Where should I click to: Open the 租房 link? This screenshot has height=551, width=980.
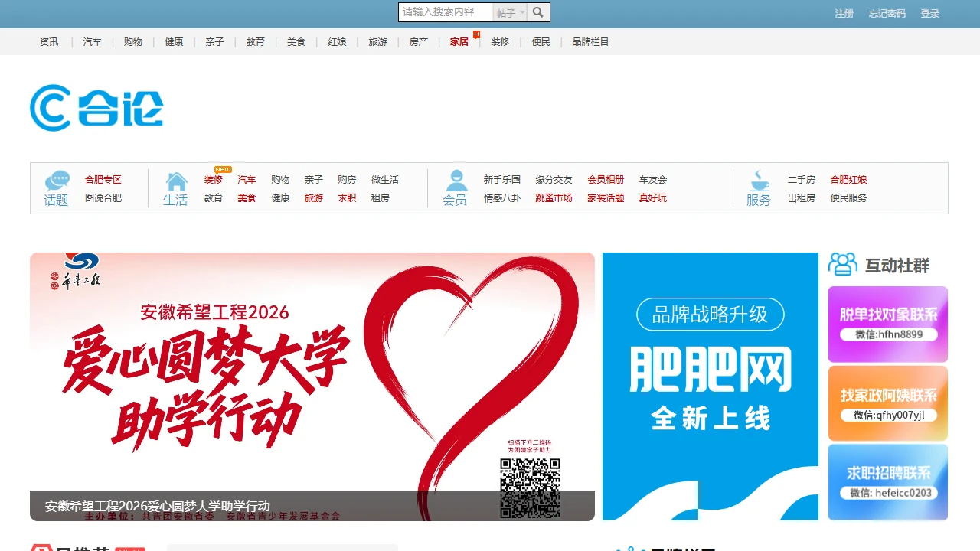point(381,198)
